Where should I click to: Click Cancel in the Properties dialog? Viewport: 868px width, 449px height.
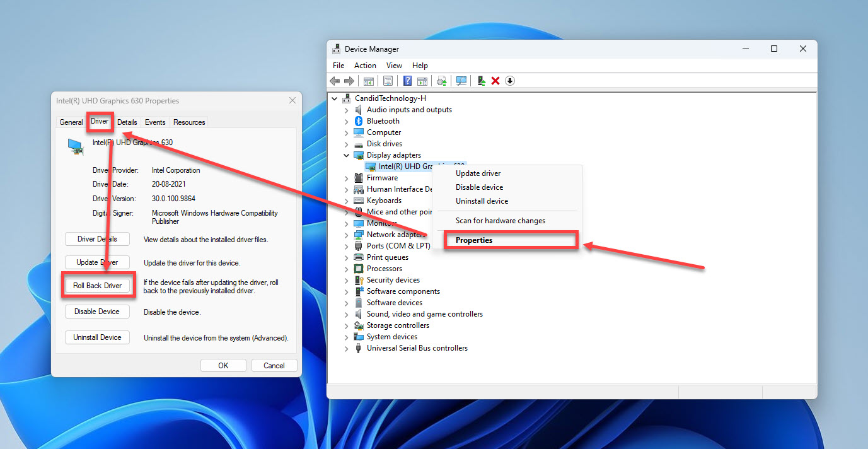(x=274, y=366)
